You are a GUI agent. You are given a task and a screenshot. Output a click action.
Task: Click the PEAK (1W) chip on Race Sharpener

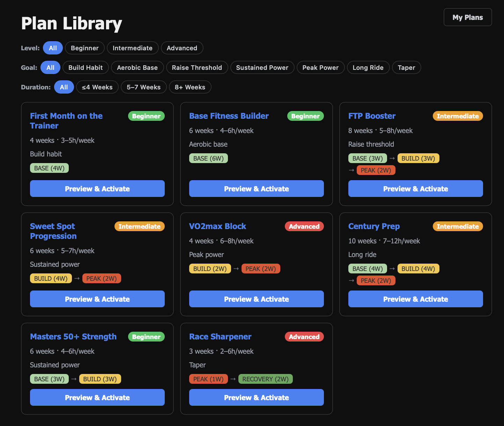tap(208, 379)
